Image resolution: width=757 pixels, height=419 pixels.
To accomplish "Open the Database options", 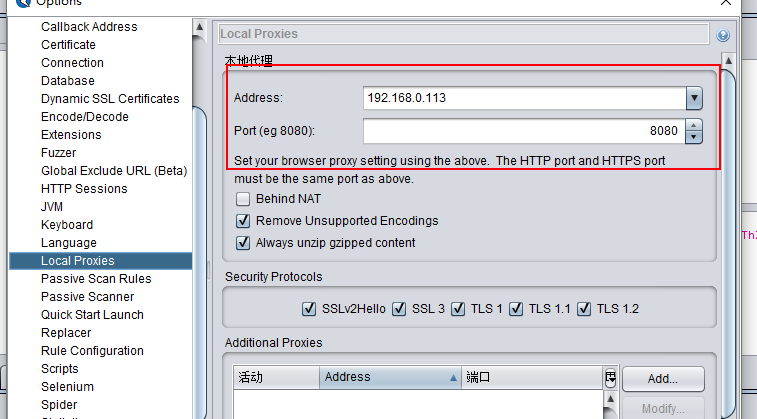I will point(68,81).
